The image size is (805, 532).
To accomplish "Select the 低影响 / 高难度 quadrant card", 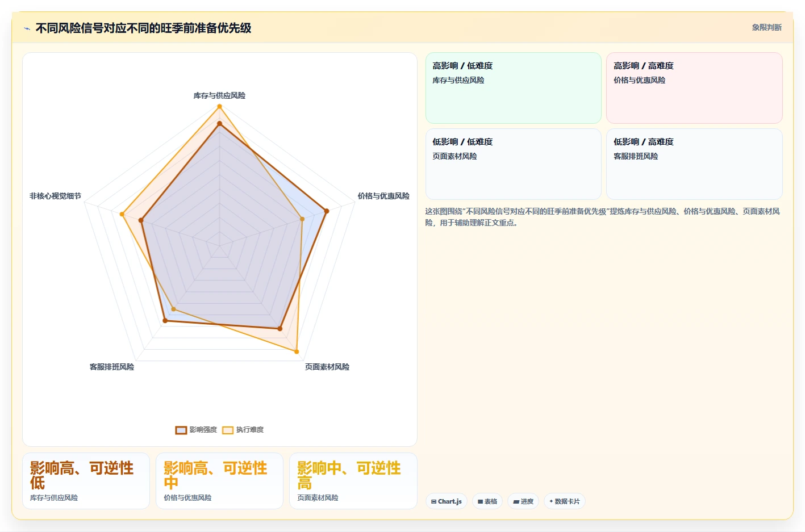I will pyautogui.click(x=694, y=164).
